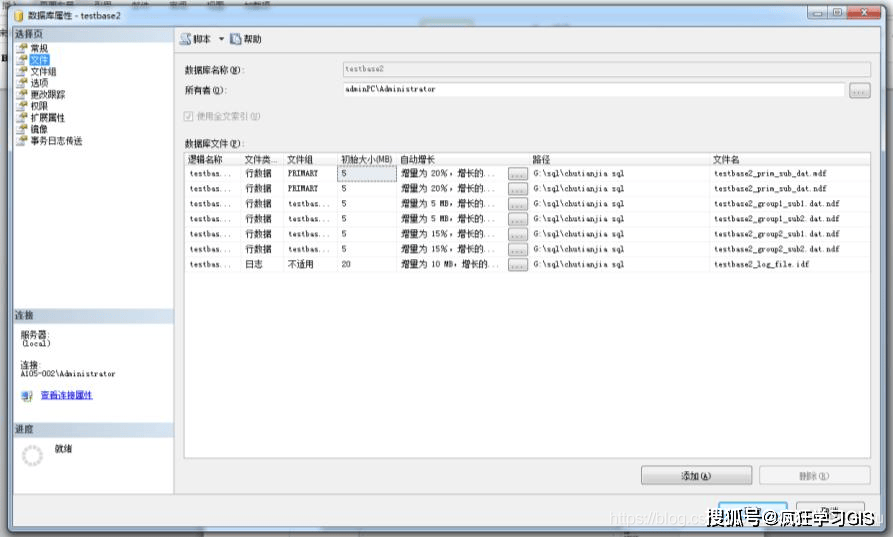893x537 pixels.
Task: Click the initial size cell of the .mdf file
Action: (367, 173)
